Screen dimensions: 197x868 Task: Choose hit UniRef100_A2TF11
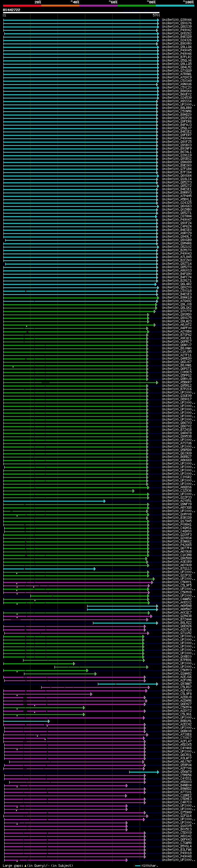click(176, 355)
